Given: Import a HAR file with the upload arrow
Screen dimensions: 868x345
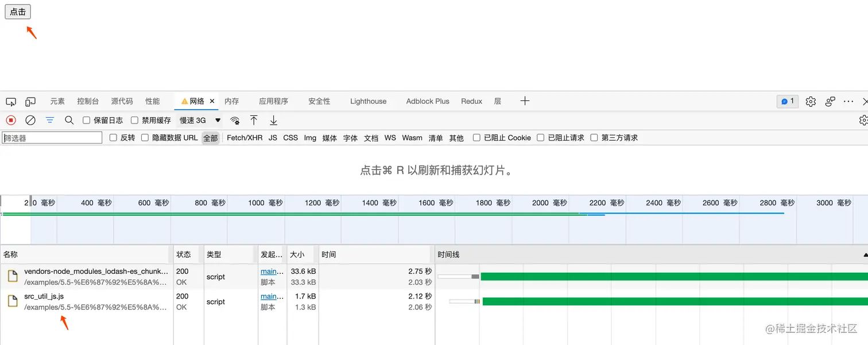Looking at the screenshot, I should [x=254, y=120].
